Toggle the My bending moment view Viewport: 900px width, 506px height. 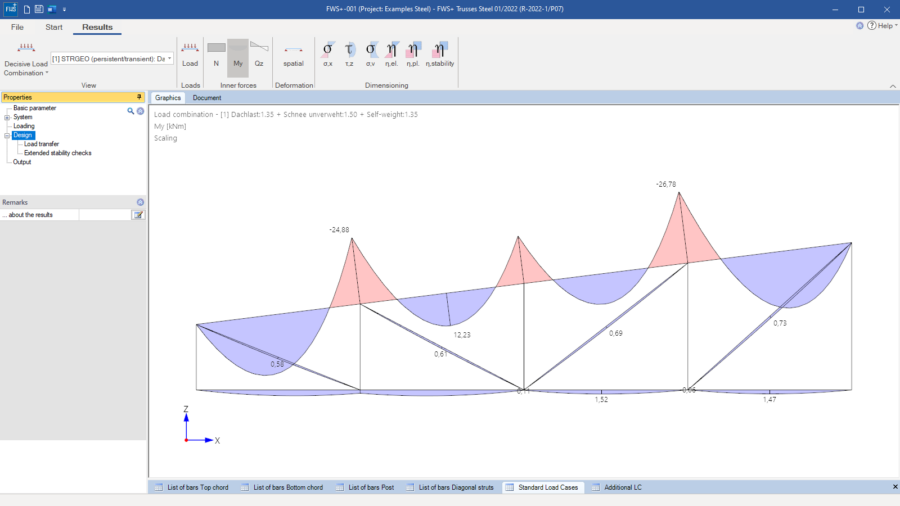coord(238,57)
